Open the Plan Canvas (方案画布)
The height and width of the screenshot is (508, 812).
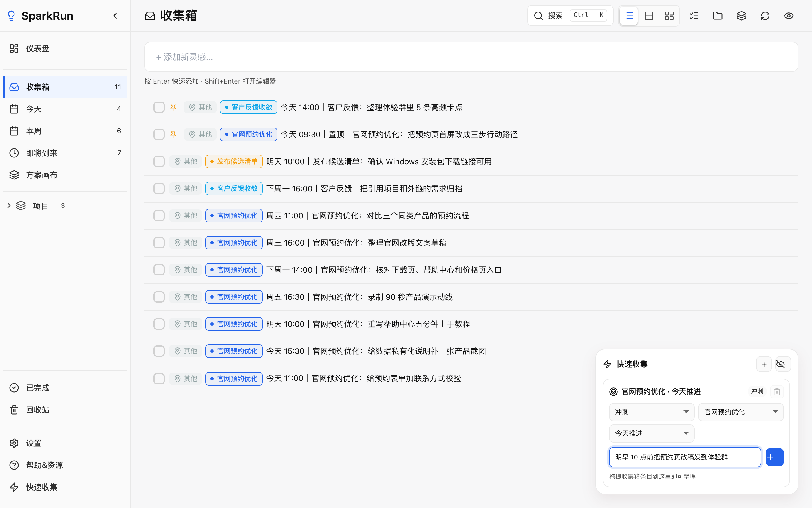click(x=65, y=175)
